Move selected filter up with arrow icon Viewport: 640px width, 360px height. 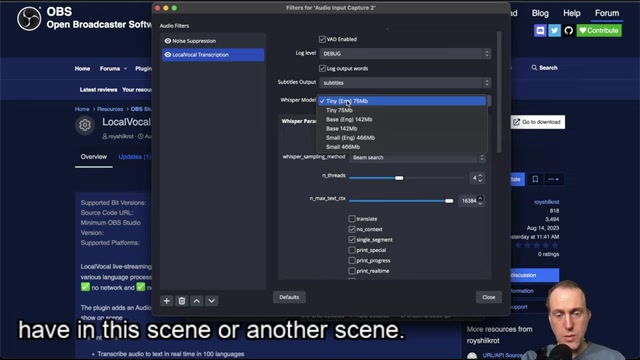pos(197,301)
